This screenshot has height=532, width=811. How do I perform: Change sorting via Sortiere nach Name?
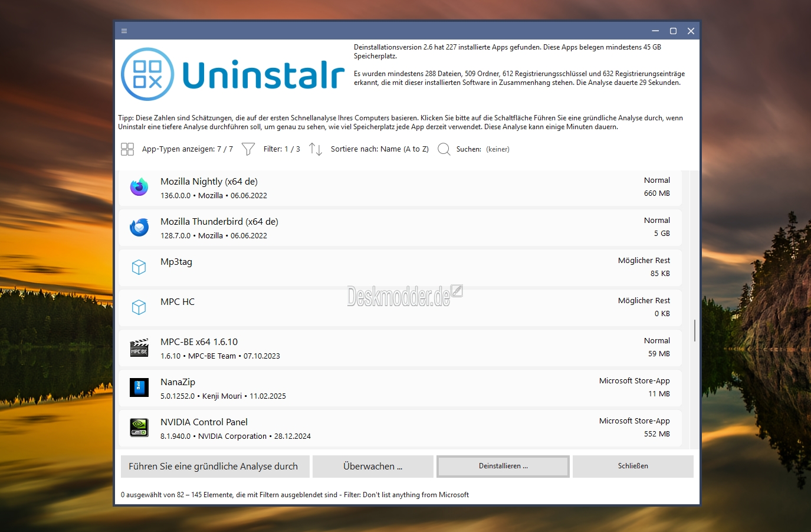click(379, 149)
